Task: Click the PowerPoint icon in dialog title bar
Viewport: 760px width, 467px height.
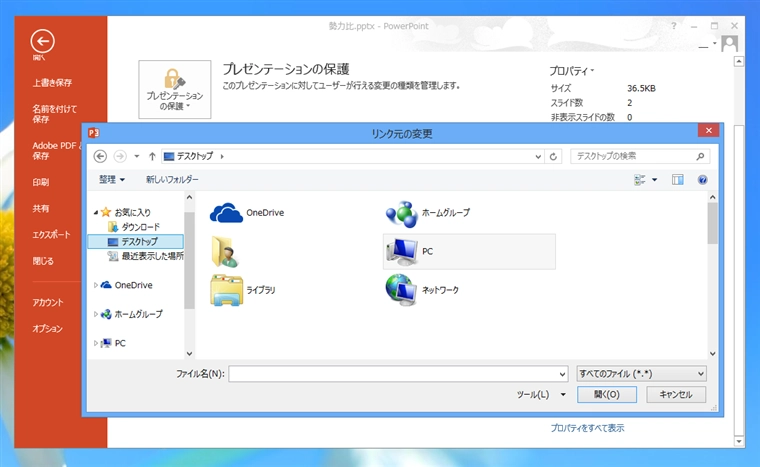Action: coord(94,132)
